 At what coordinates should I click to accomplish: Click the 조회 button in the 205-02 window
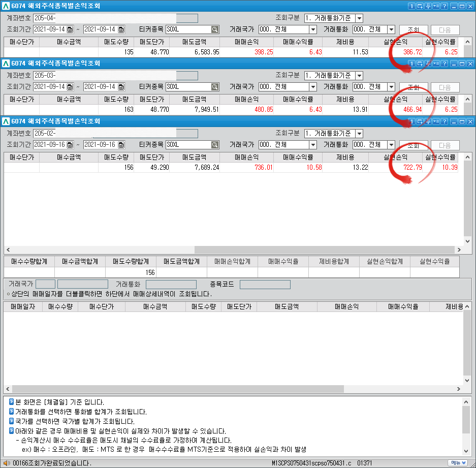click(x=414, y=145)
